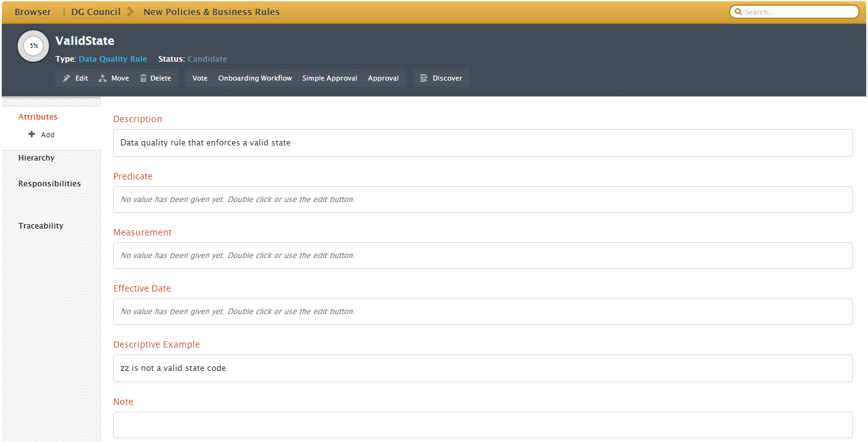
Task: Select the Hierarchy tab
Action: 36,157
